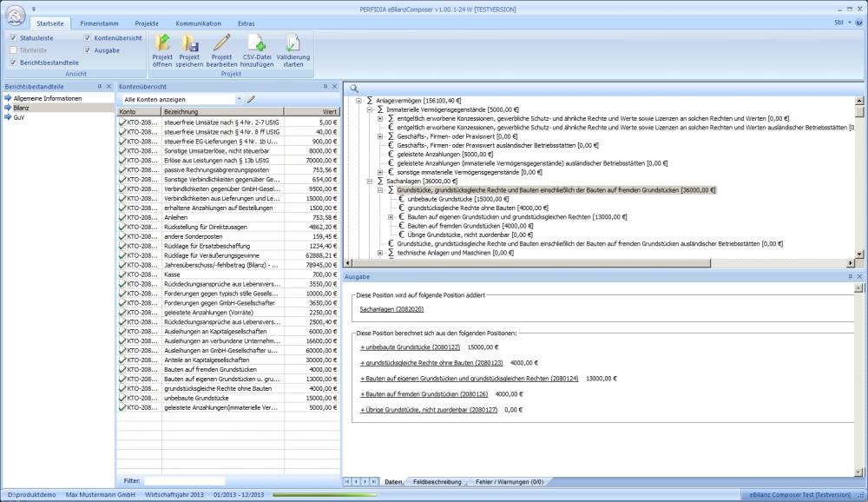The image size is (868, 502).
Task: Click the magnifier search icon above the tree
Action: tap(354, 89)
